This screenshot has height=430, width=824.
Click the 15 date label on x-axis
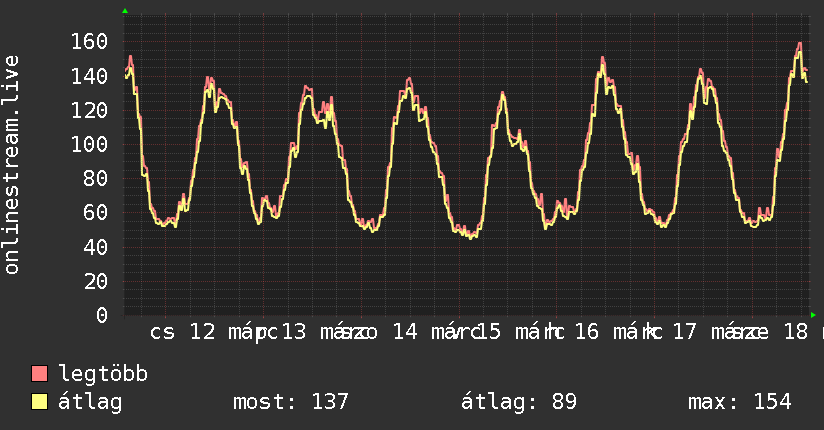tap(488, 332)
